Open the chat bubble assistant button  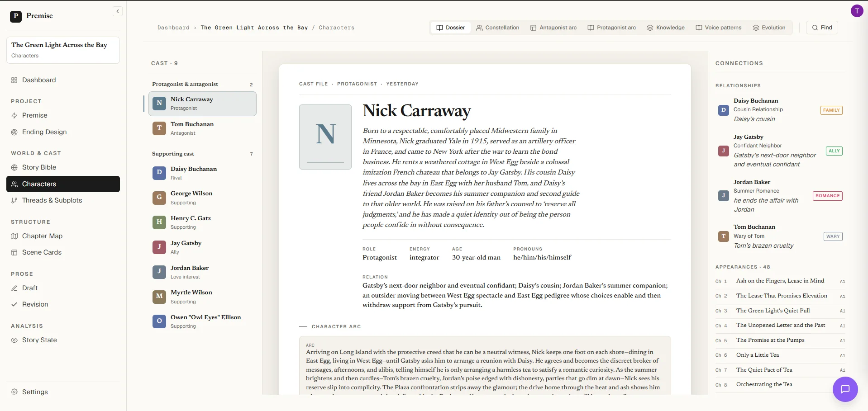point(845,389)
